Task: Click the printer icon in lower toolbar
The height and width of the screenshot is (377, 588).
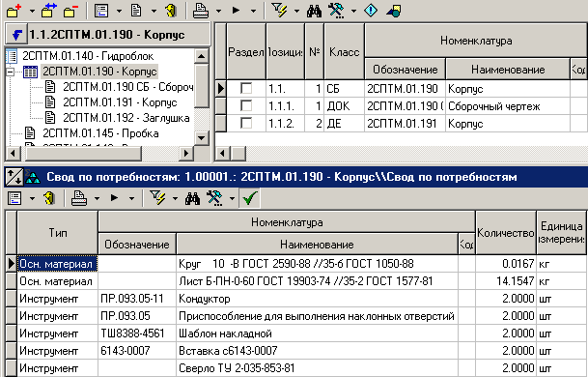Action: pyautogui.click(x=79, y=198)
